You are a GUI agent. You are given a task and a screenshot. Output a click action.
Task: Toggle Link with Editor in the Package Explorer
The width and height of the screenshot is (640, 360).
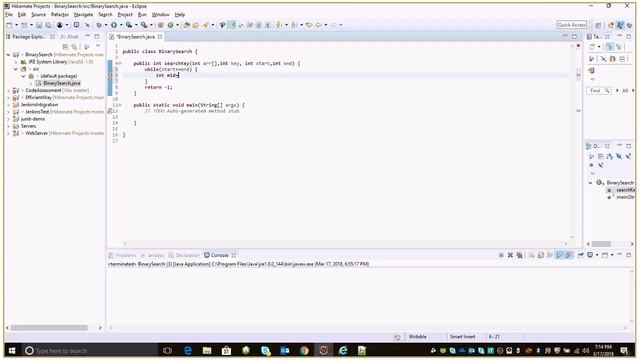point(74,47)
